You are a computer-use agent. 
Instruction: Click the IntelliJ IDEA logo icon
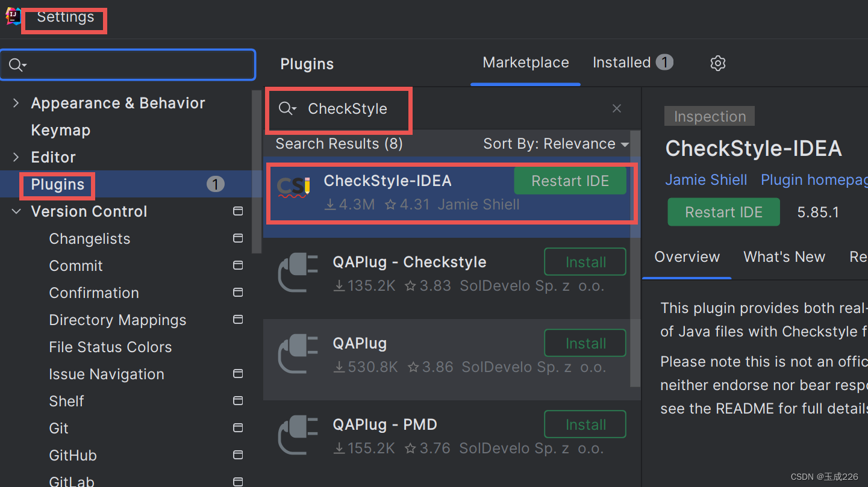[13, 16]
